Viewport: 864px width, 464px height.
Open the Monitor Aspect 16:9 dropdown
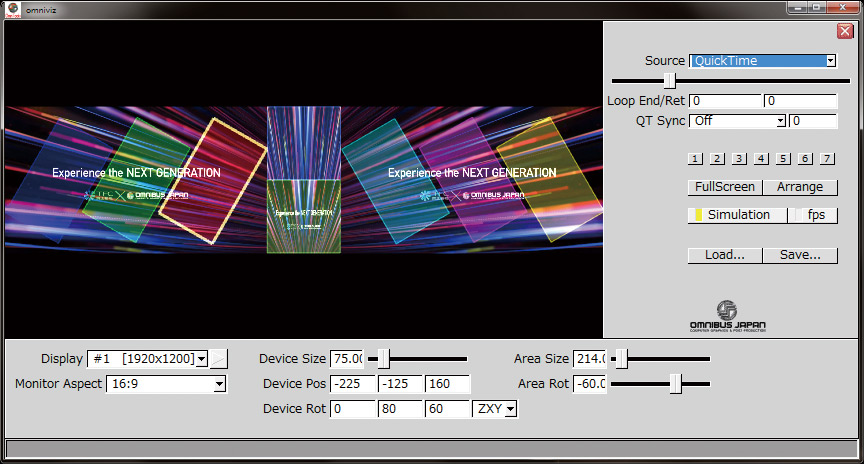pyautogui.click(x=166, y=384)
